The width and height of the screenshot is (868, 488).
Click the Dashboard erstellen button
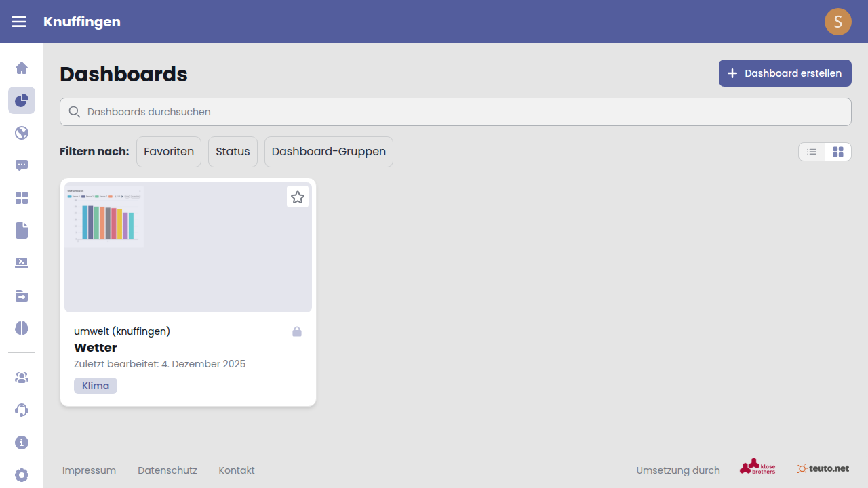(x=785, y=73)
